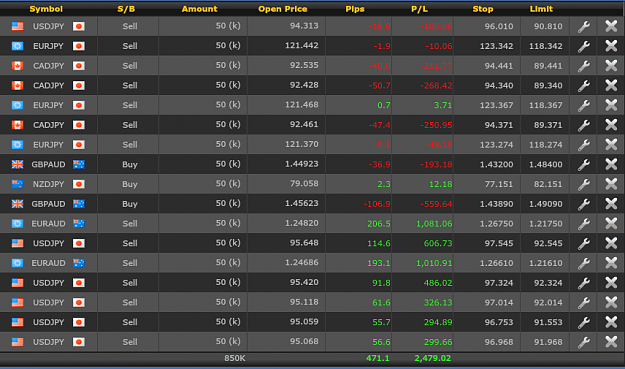Click total pips 471.1
The width and height of the screenshot is (625, 369).
click(378, 358)
